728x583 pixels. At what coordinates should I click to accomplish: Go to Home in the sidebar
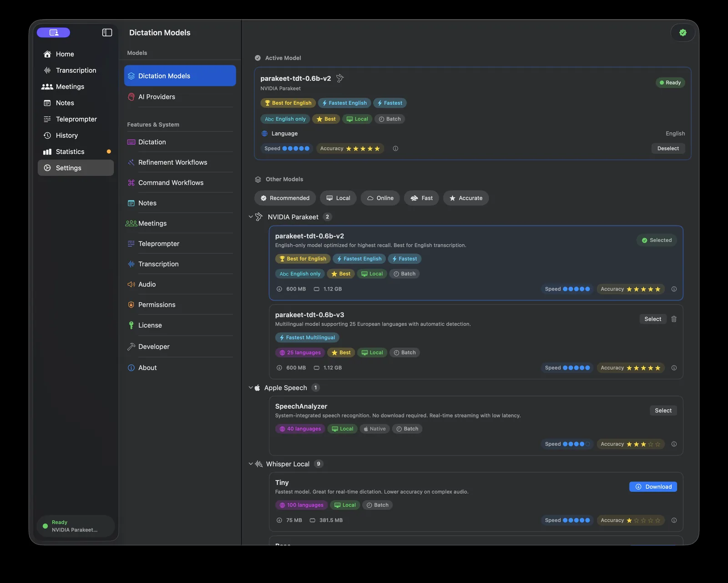click(76, 54)
